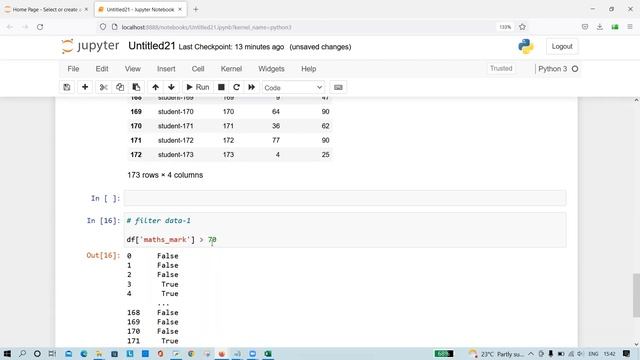The image size is (640, 360).
Task: Switch to the Home Page browser tab
Action: tap(46, 9)
